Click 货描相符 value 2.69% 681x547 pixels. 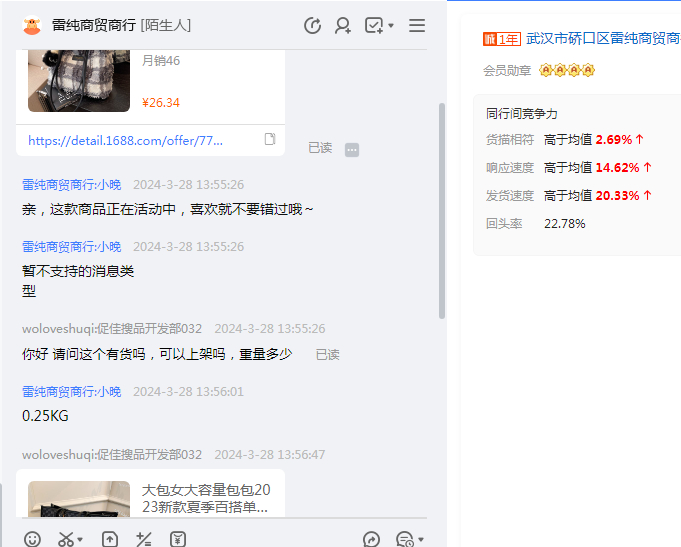(614, 140)
